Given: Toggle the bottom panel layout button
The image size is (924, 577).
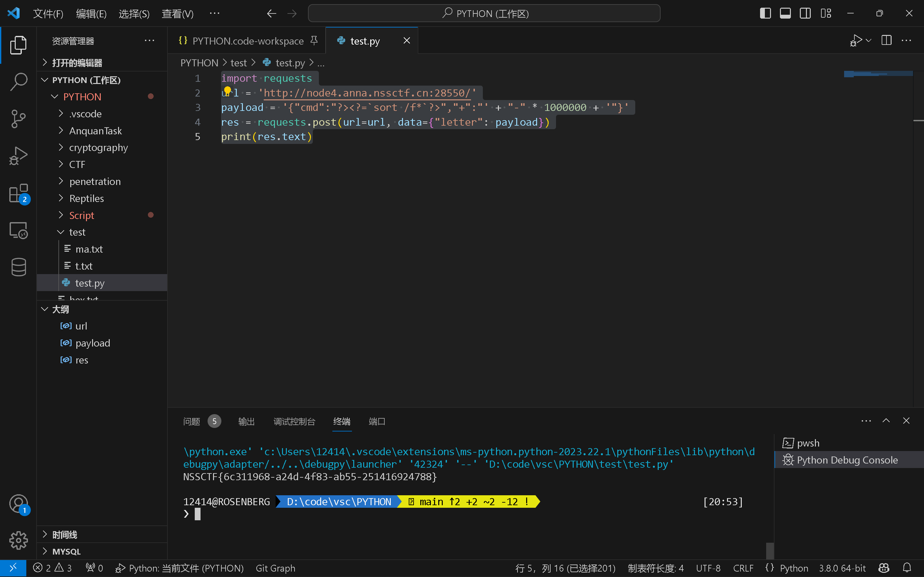Looking at the screenshot, I should (x=785, y=13).
